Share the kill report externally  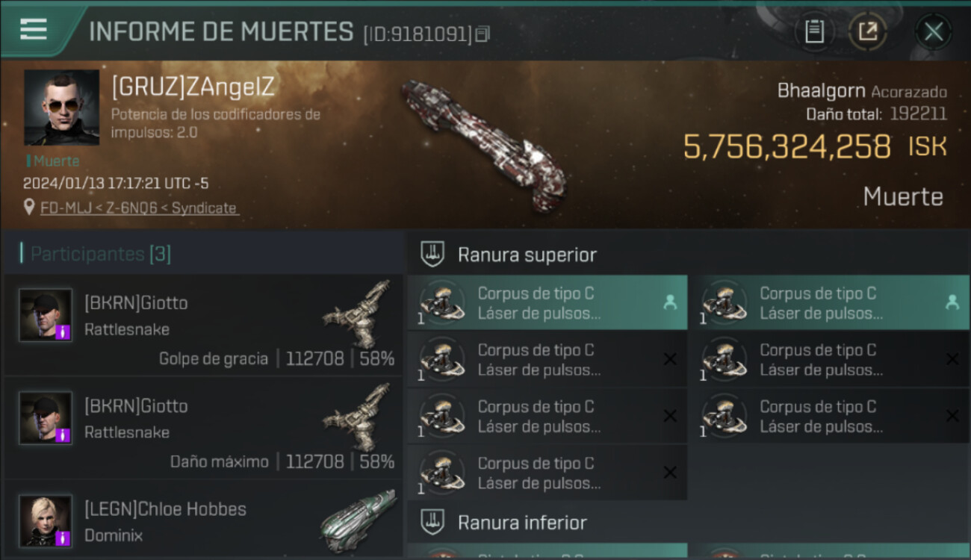point(868,31)
